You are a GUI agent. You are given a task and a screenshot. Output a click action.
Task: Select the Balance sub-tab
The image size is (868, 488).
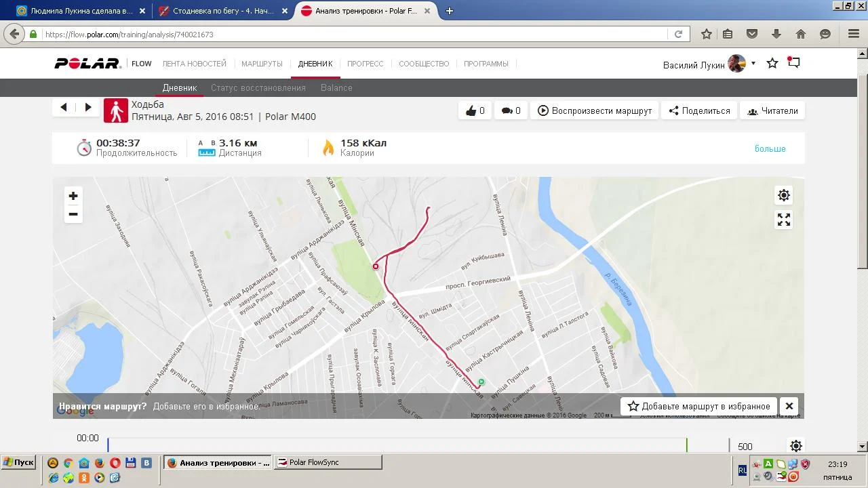[336, 87]
